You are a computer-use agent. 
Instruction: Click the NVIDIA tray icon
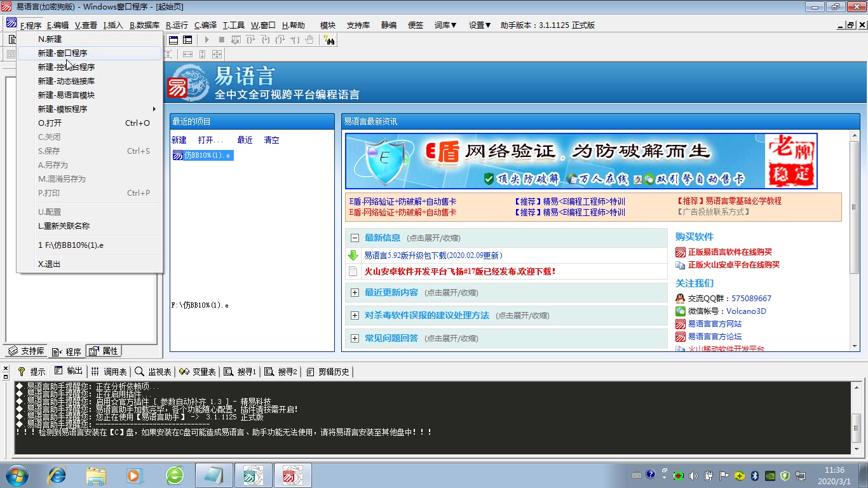pyautogui.click(x=770, y=475)
